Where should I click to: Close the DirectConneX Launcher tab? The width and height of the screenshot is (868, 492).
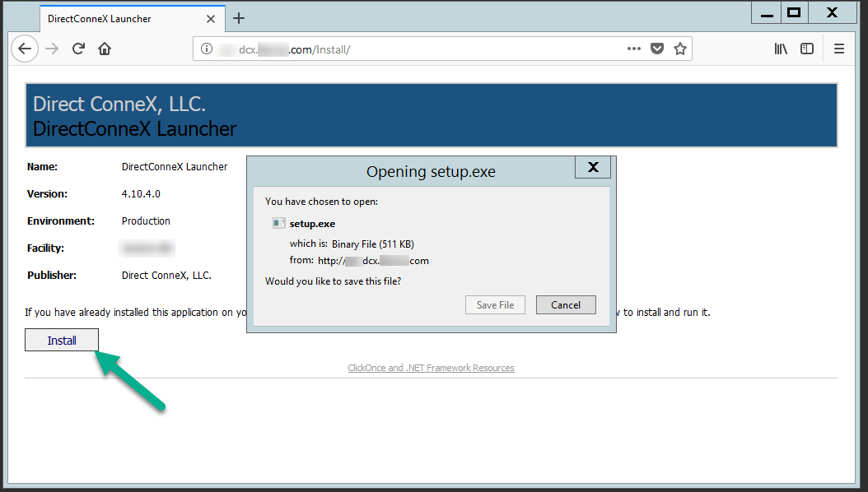(210, 19)
